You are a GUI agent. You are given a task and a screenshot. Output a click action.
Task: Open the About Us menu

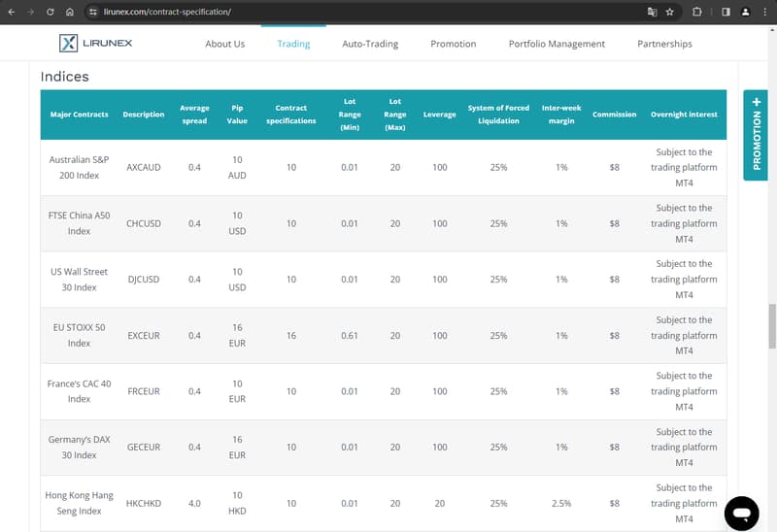coord(225,44)
